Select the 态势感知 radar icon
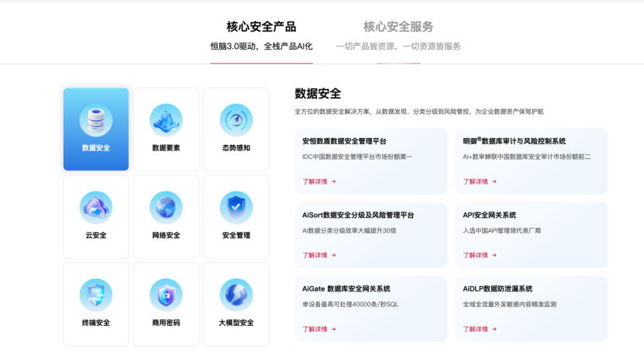The width and height of the screenshot is (644, 359). [236, 121]
